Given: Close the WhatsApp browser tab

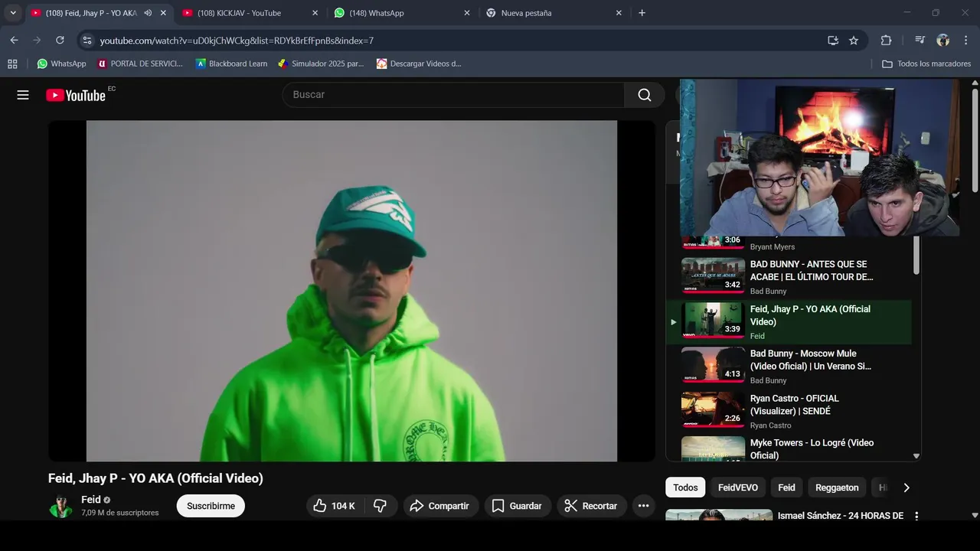Looking at the screenshot, I should pos(467,13).
